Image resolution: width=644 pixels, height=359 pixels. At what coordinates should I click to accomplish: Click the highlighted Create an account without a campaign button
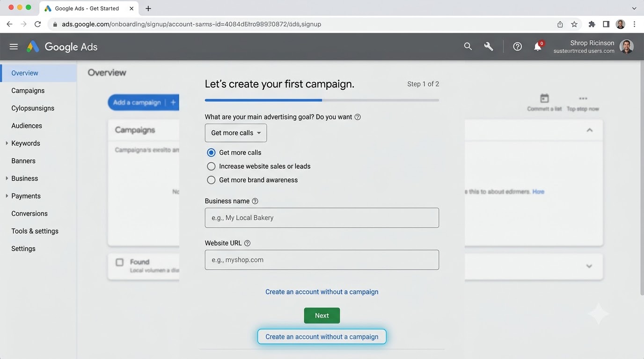click(322, 337)
